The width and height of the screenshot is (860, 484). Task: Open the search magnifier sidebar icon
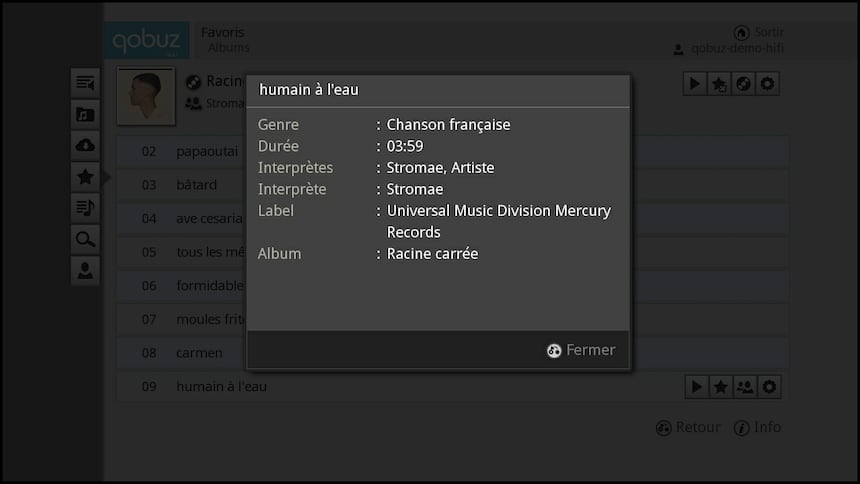pos(85,239)
